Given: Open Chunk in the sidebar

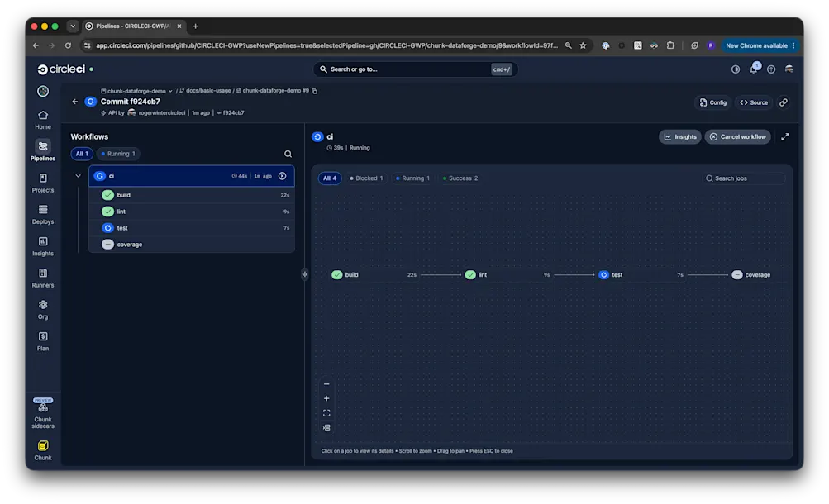Looking at the screenshot, I should (43, 450).
